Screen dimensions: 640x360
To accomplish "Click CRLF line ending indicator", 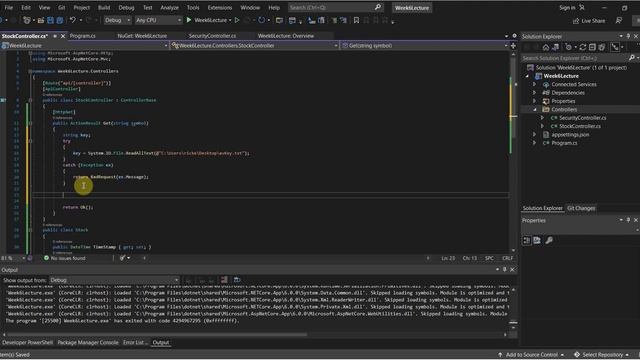I will 507,258.
